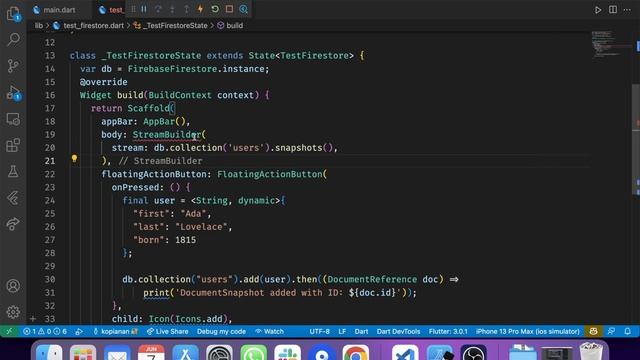Image resolution: width=640 pixels, height=360 pixels.
Task: Open problems via errors and warnings count
Action: [x=44, y=331]
